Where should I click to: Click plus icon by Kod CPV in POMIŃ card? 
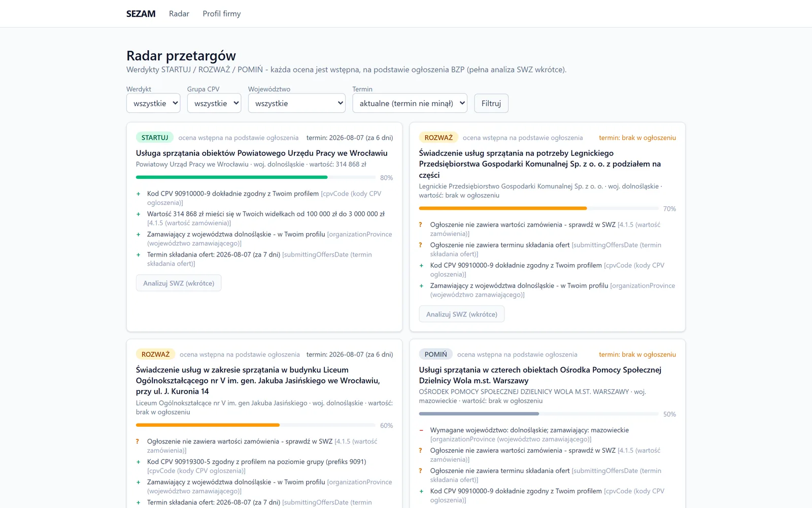(421, 491)
